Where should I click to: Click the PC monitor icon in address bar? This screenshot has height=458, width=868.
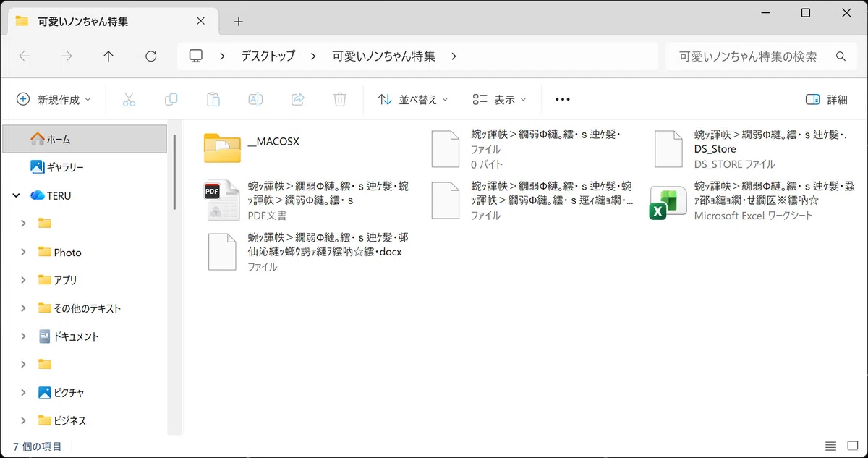[195, 56]
